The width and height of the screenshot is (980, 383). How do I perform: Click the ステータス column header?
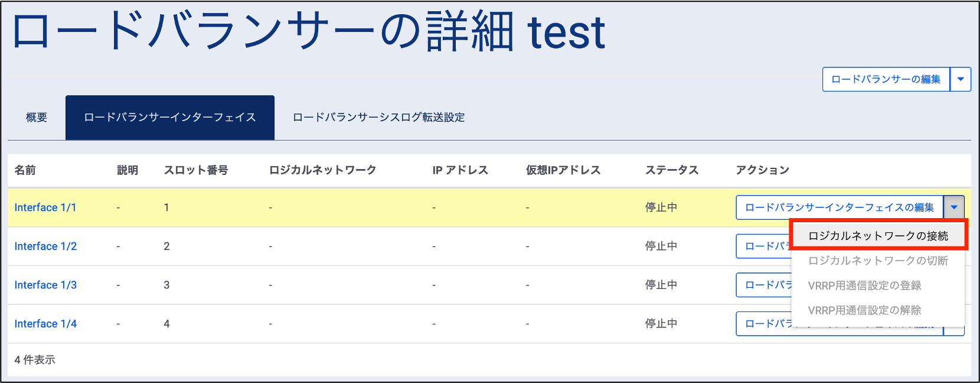(x=672, y=170)
